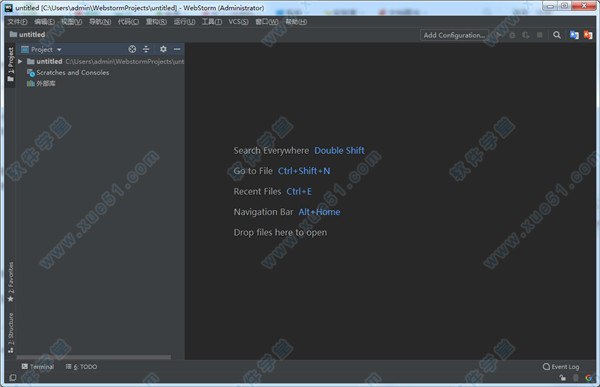Screen dimensions: 600x387
Task: Click the Double Shift shortcut text
Action: tap(339, 150)
